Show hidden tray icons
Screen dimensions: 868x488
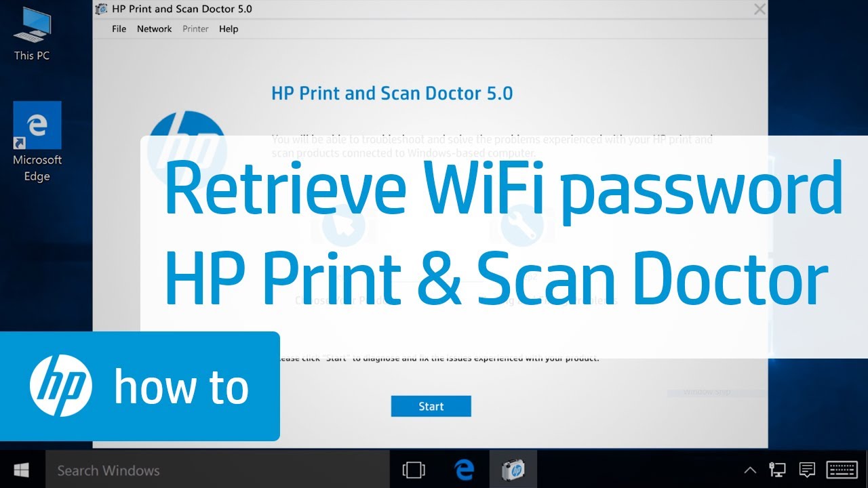pos(750,470)
